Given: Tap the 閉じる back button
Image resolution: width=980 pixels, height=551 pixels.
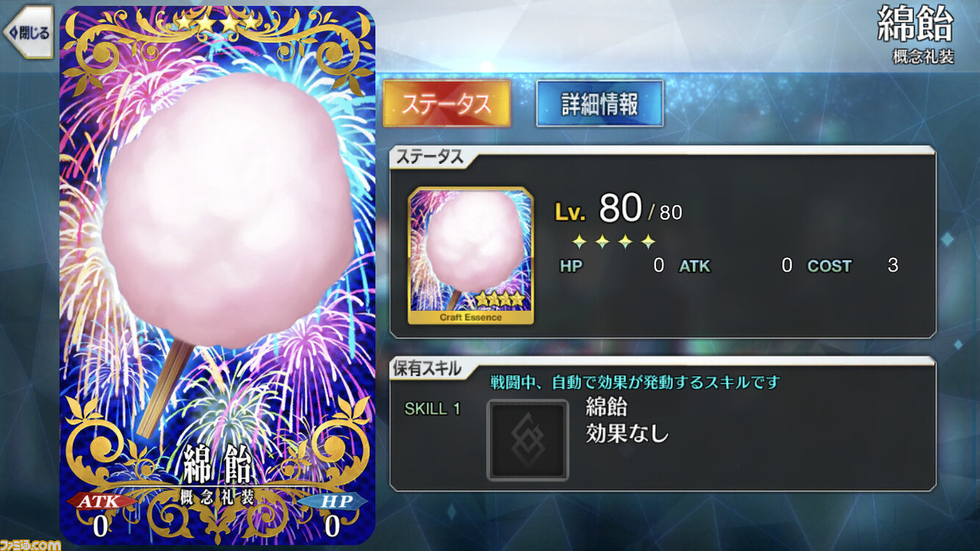Looking at the screenshot, I should click(28, 32).
